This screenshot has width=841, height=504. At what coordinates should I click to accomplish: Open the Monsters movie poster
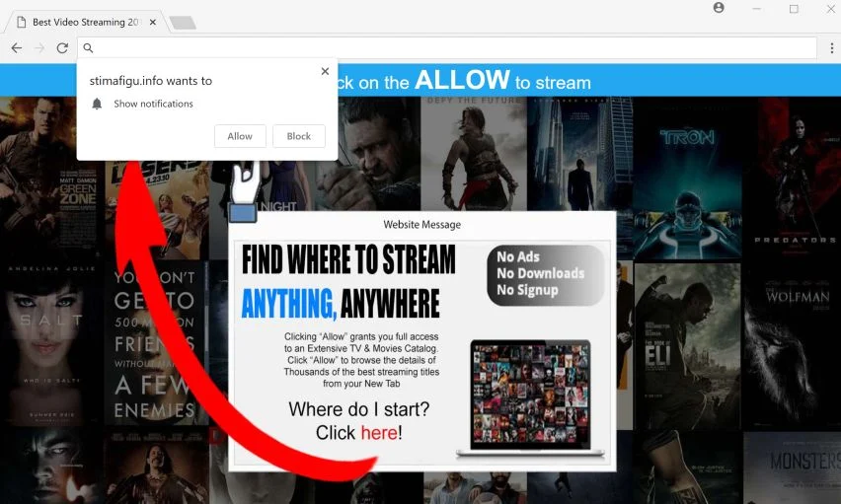(x=792, y=468)
